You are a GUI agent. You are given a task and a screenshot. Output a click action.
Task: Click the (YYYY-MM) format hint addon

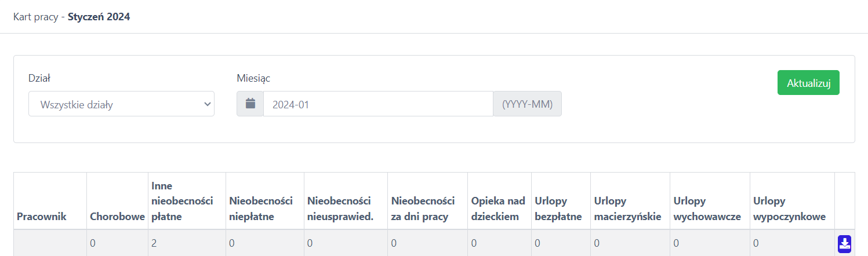pos(528,104)
